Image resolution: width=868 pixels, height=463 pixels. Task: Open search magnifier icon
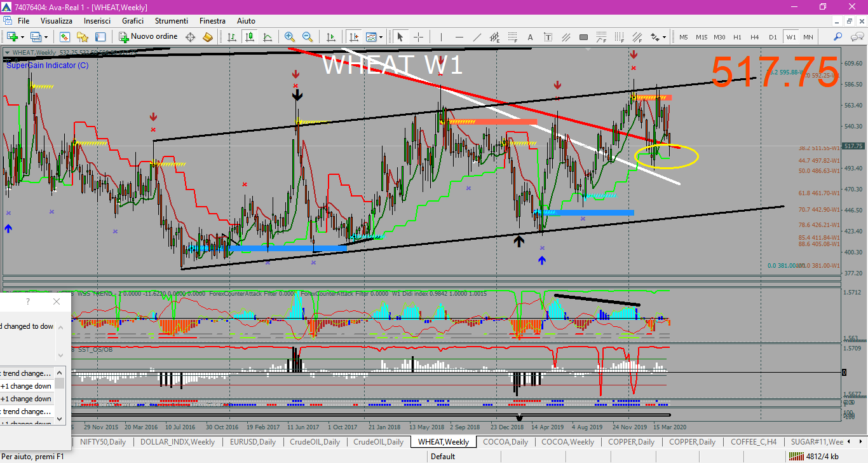838,37
